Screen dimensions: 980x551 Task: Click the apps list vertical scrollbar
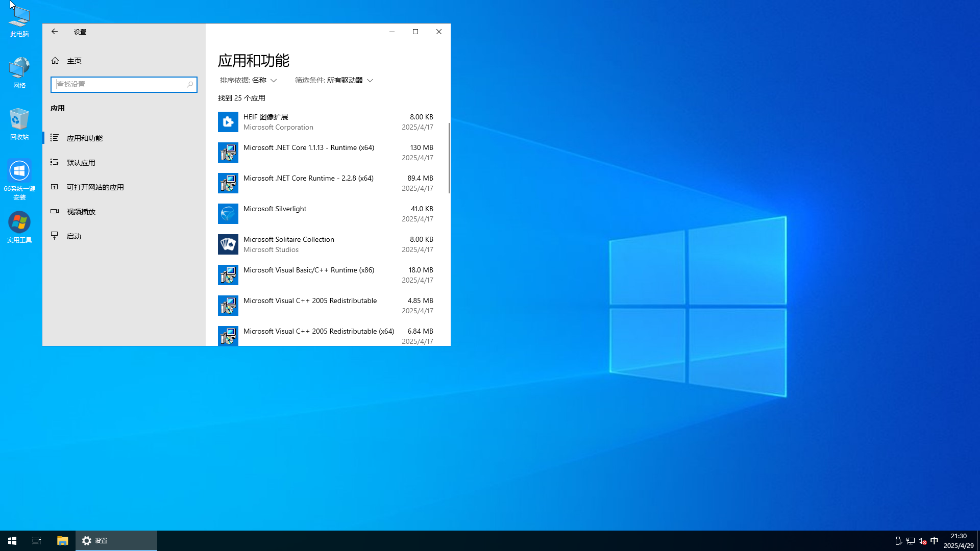(x=449, y=158)
